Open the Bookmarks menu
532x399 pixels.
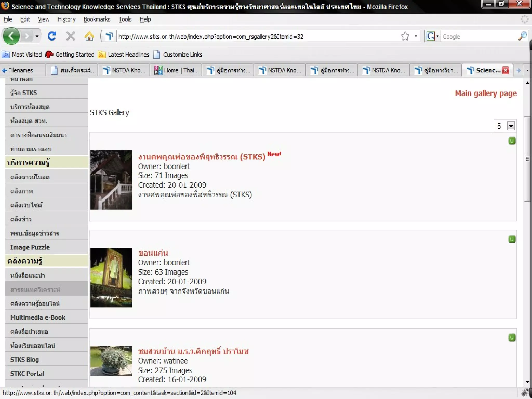(x=97, y=19)
